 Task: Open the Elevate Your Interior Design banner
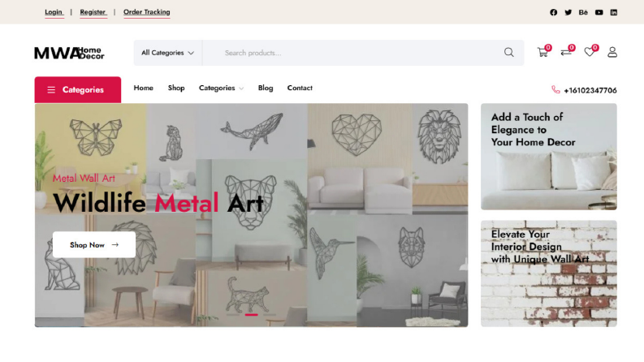click(x=549, y=274)
